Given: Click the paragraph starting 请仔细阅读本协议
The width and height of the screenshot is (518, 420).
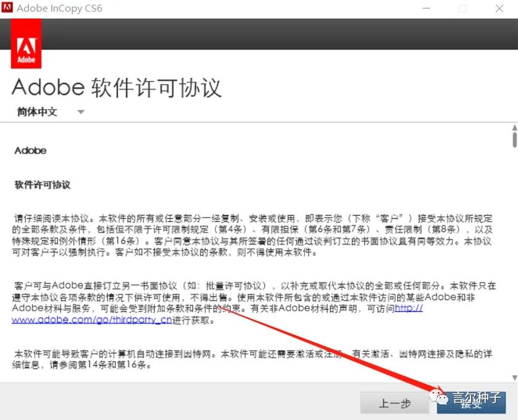Looking at the screenshot, I should 253,235.
